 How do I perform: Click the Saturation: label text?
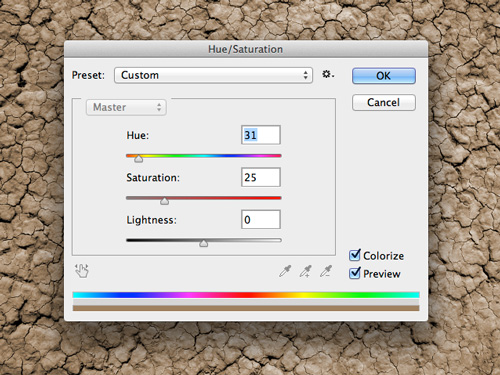tap(153, 178)
